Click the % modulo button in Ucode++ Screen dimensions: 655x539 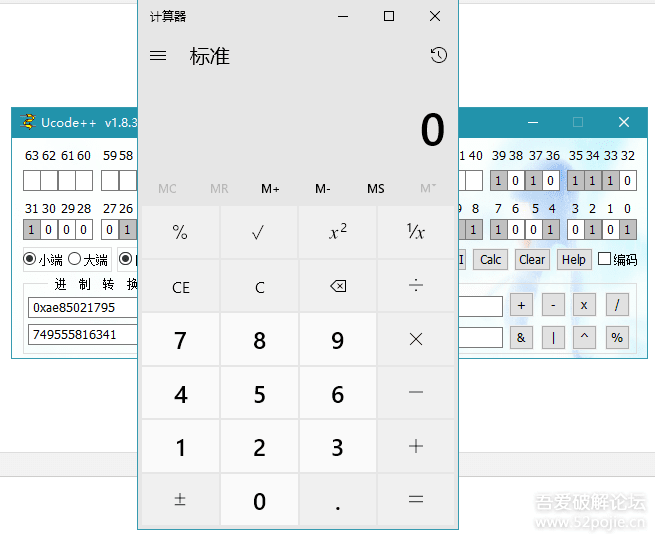(617, 337)
